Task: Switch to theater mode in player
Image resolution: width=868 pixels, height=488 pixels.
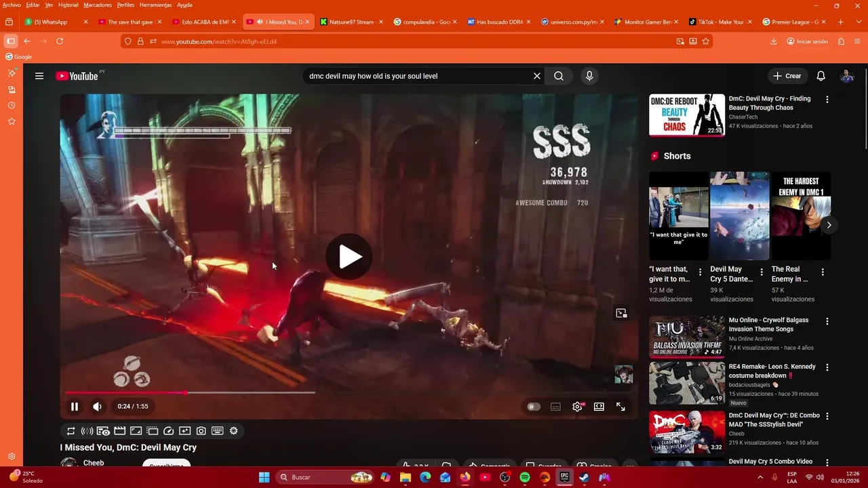Action: [x=599, y=407]
